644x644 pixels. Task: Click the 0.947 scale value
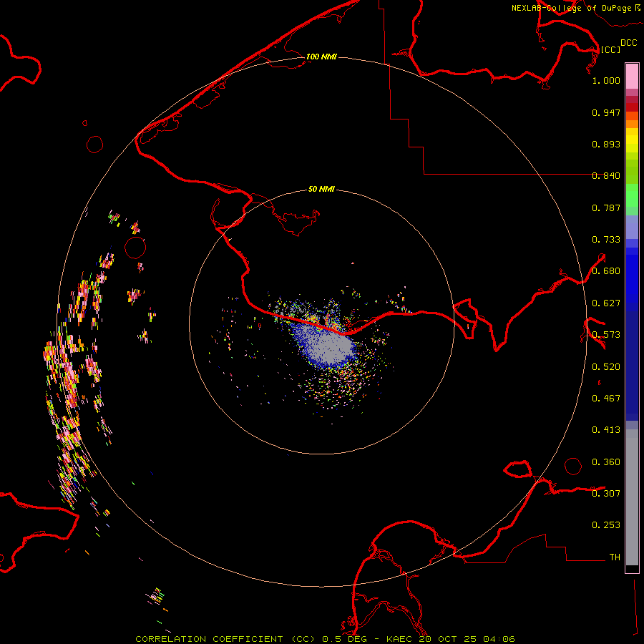tap(606, 112)
